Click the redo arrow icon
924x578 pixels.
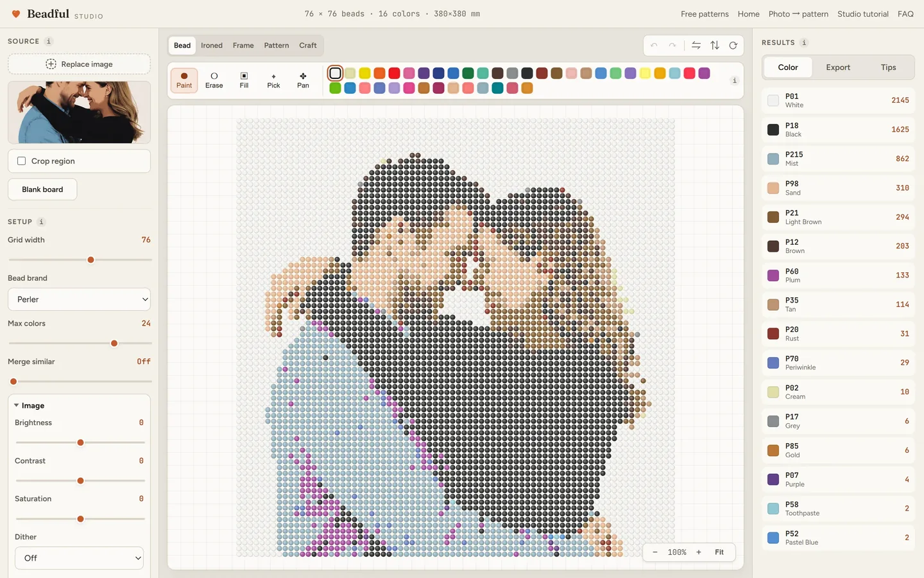pos(672,46)
